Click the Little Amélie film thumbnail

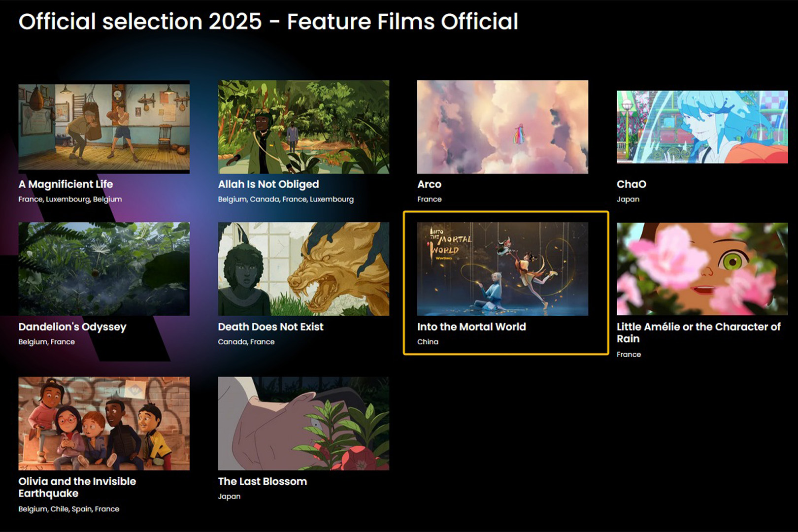(702, 268)
